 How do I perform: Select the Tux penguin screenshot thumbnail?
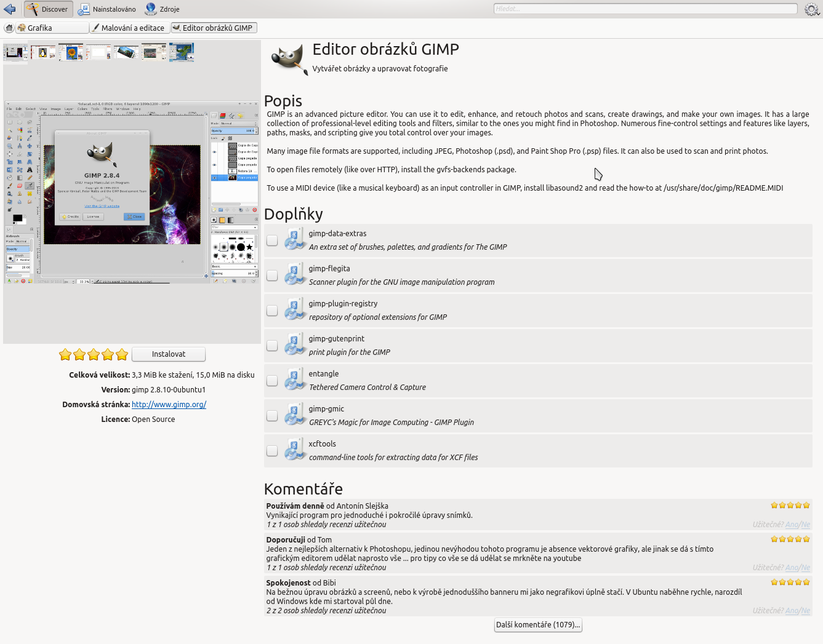[43, 52]
